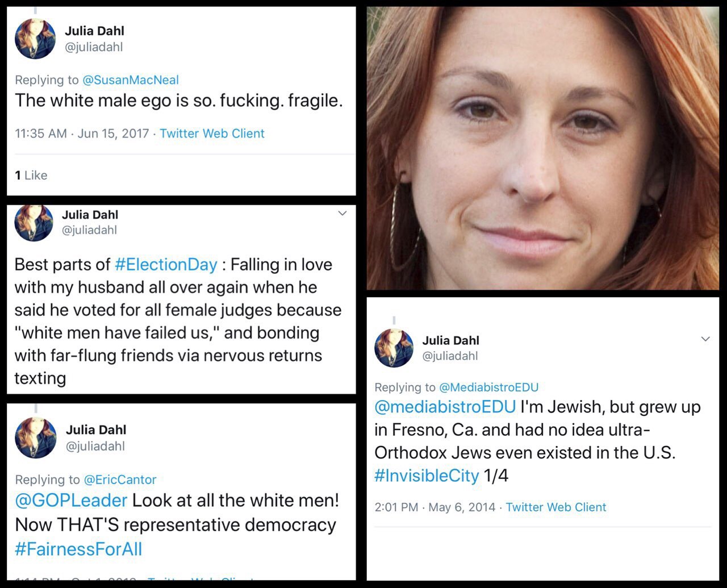
Task: Open the @EricCantor reply link
Action: point(120,479)
